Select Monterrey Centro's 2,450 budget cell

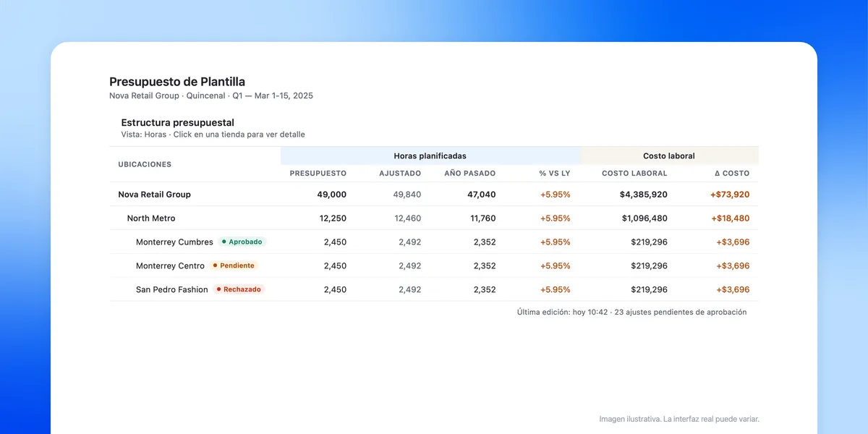(x=336, y=266)
